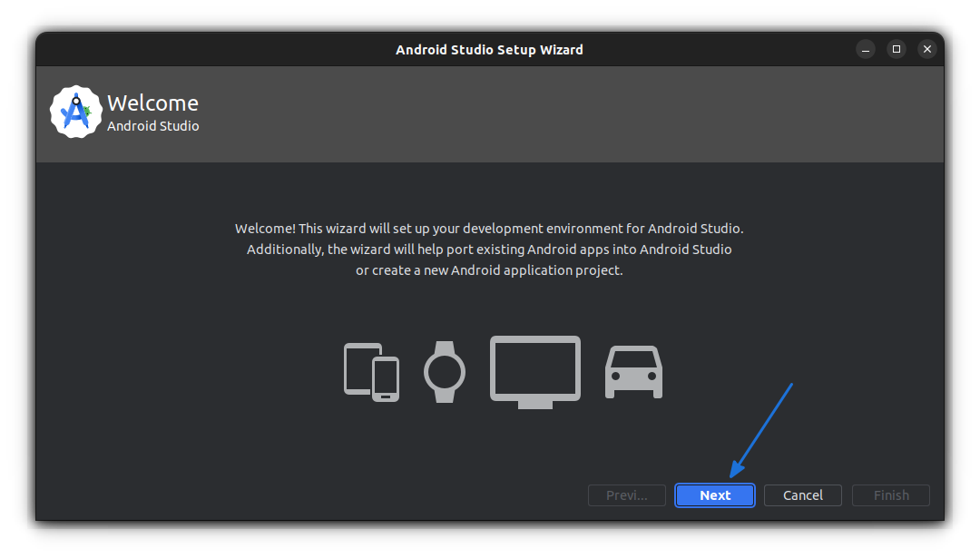980x558 pixels.
Task: Click the Welcome heading text
Action: [x=152, y=103]
